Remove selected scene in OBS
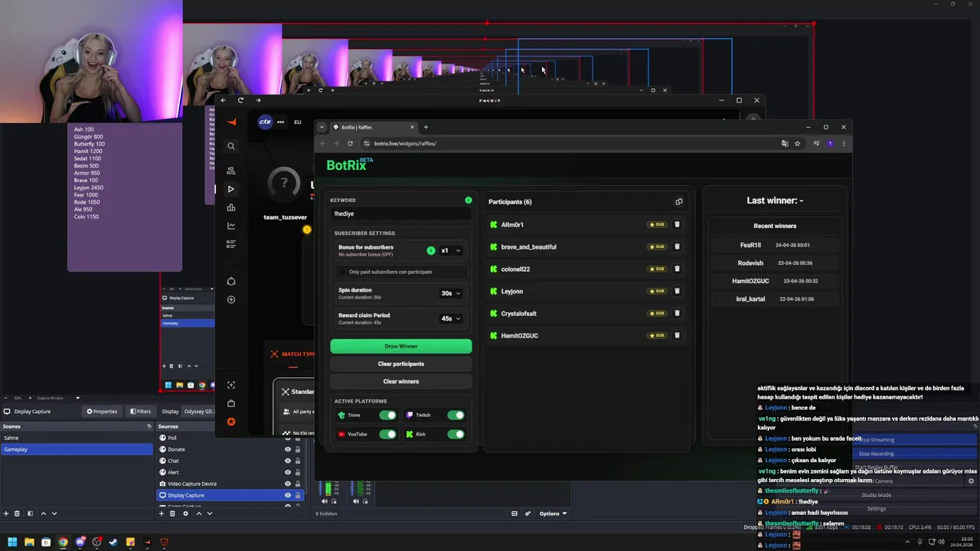 tap(18, 514)
